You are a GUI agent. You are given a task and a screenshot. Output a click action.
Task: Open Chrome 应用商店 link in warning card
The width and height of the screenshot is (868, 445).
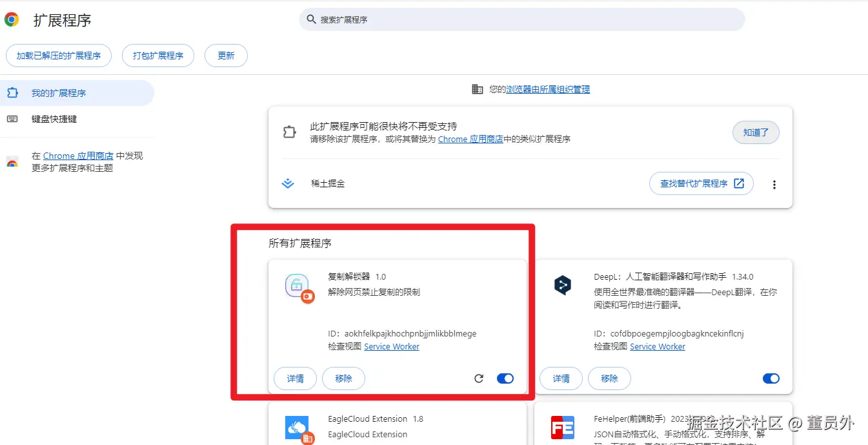point(470,139)
